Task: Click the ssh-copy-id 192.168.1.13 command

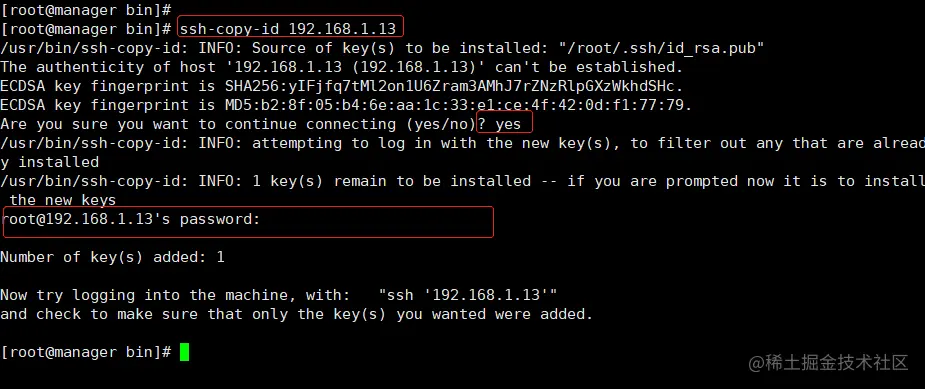Action: pos(288,29)
